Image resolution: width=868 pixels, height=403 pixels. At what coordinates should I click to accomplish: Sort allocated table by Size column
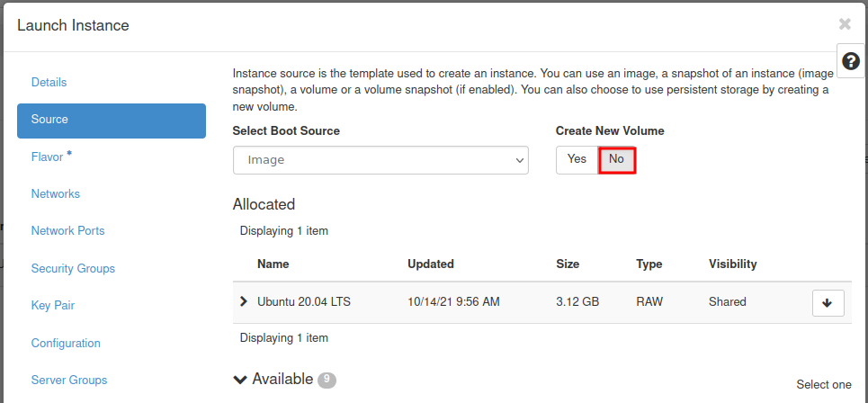click(x=568, y=264)
